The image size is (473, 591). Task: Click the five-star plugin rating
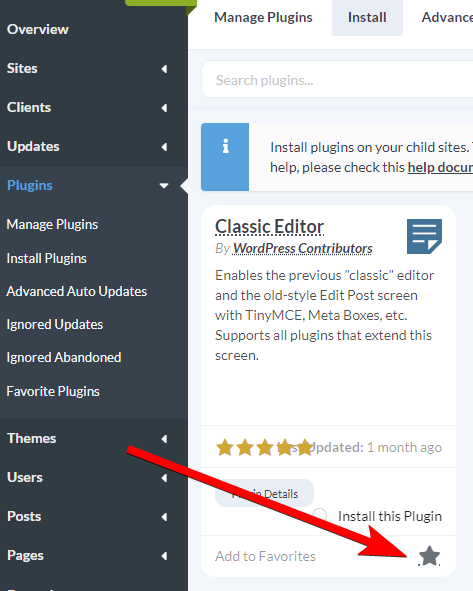[x=265, y=448]
